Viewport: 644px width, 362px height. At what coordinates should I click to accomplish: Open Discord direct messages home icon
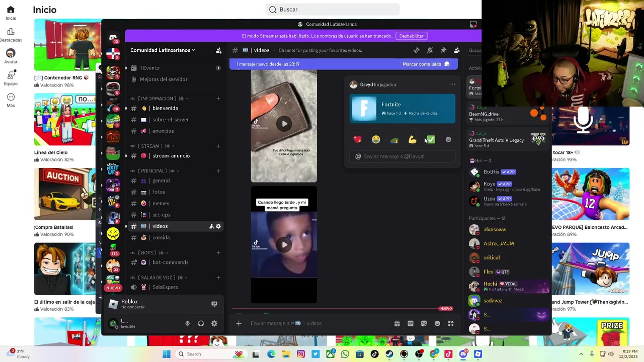(113, 38)
